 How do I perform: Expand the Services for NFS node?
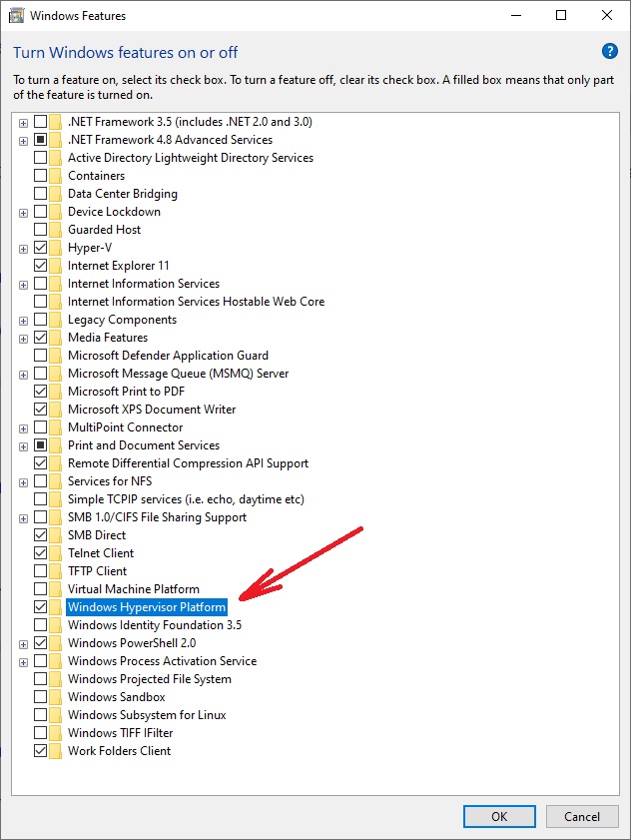coord(24,482)
